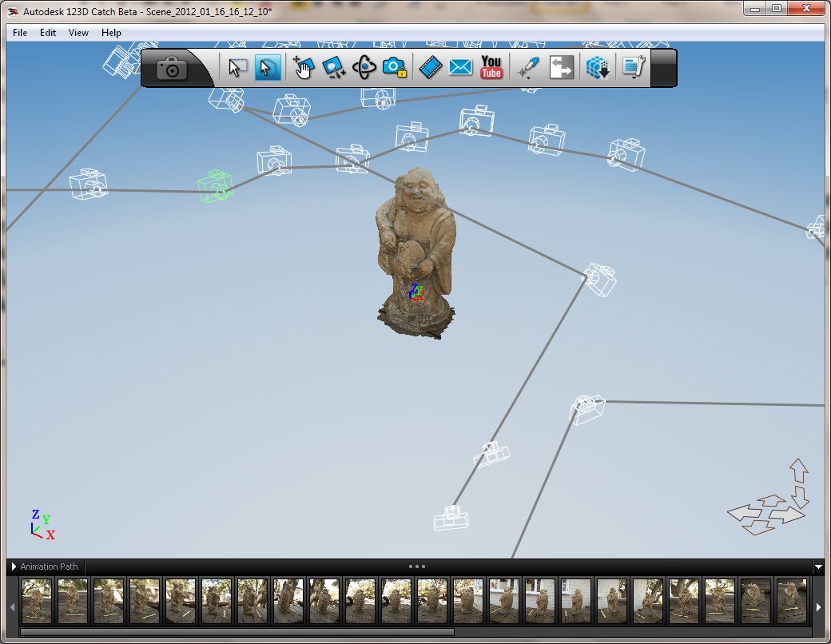The height and width of the screenshot is (644, 831).
Task: Click the navigation right arrow
Action: point(788,515)
